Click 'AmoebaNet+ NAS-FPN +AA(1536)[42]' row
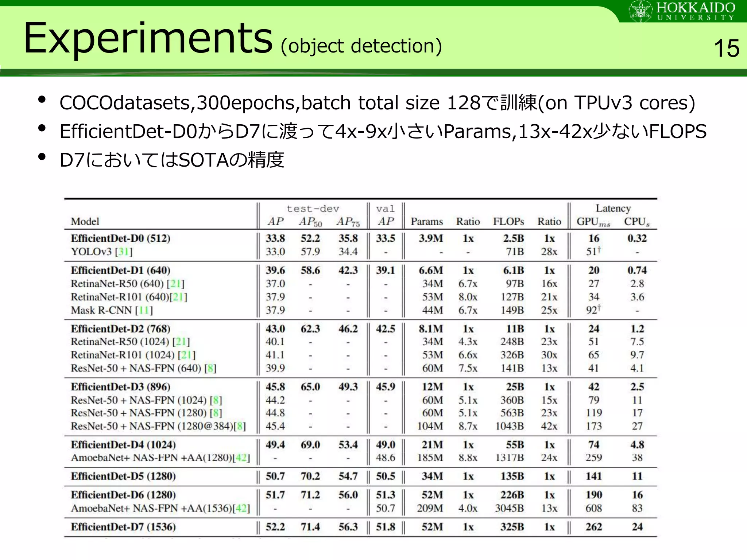Image resolution: width=747 pixels, height=560 pixels. pos(160,508)
